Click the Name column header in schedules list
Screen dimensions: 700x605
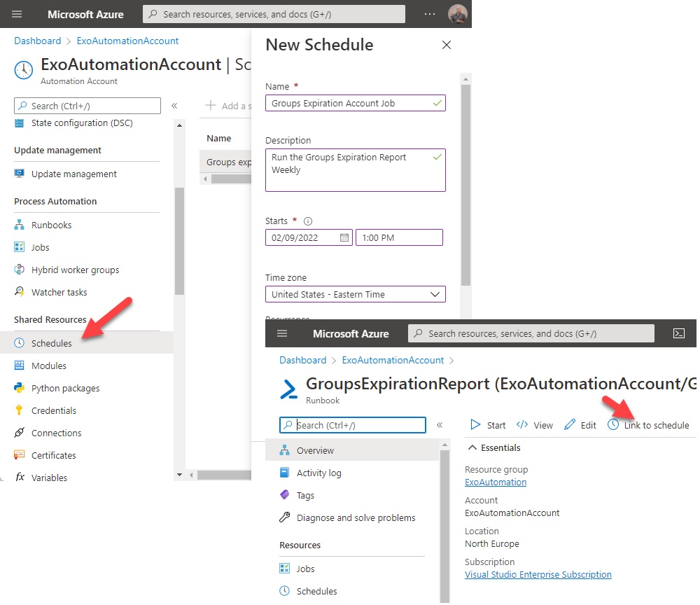point(218,139)
